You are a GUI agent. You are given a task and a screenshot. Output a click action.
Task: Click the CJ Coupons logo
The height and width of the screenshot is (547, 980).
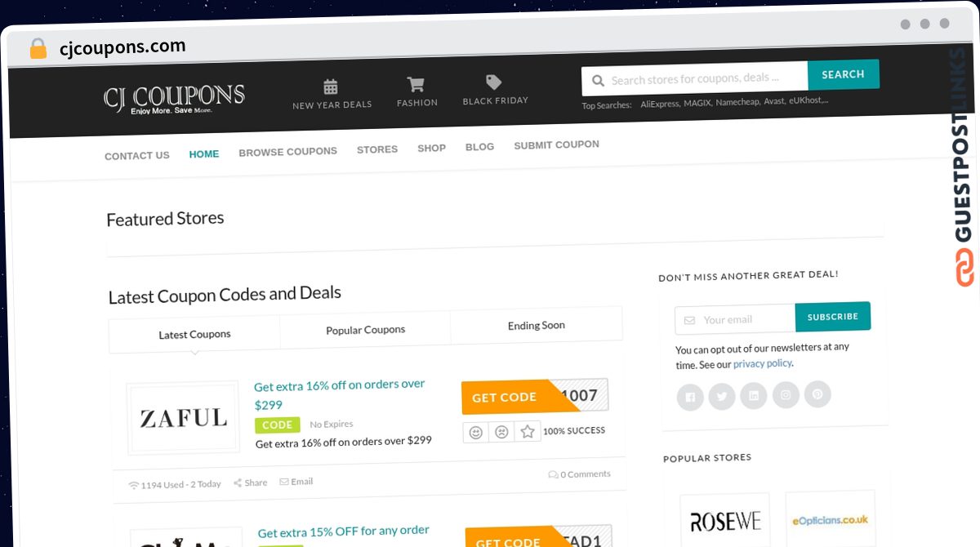click(x=174, y=99)
